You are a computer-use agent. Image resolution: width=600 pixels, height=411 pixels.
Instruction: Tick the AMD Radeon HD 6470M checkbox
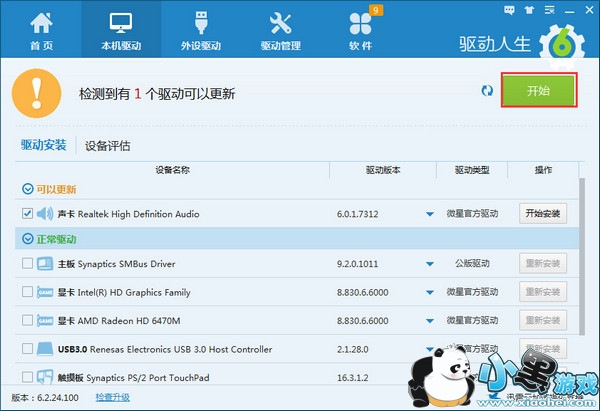pyautogui.click(x=27, y=321)
